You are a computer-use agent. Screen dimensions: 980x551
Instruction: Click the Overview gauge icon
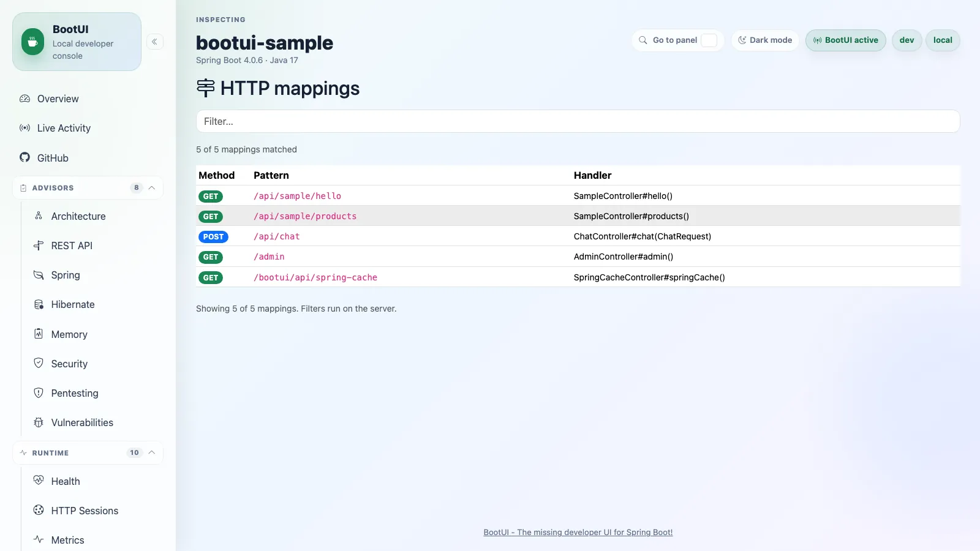click(x=24, y=99)
